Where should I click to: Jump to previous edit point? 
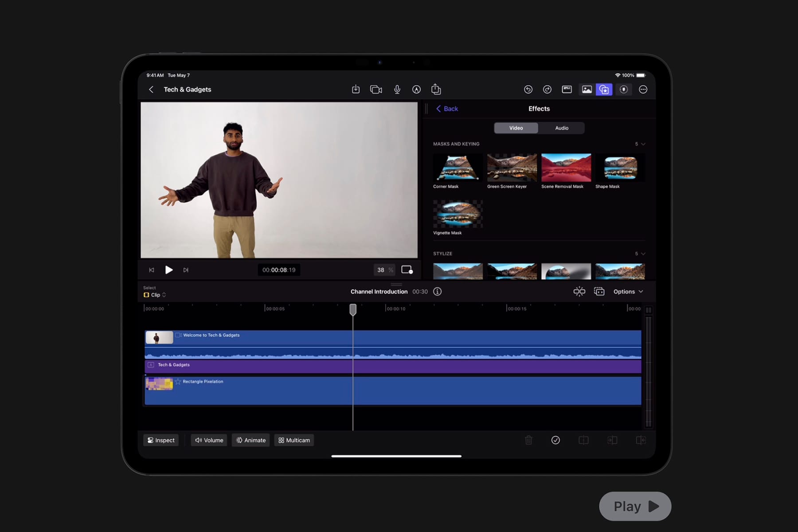pyautogui.click(x=152, y=270)
